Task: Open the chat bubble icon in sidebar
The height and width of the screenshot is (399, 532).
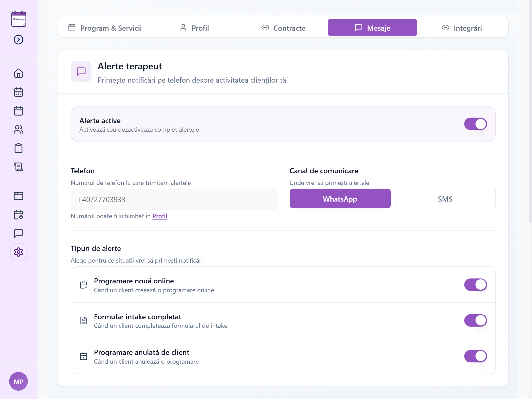Action: click(18, 233)
